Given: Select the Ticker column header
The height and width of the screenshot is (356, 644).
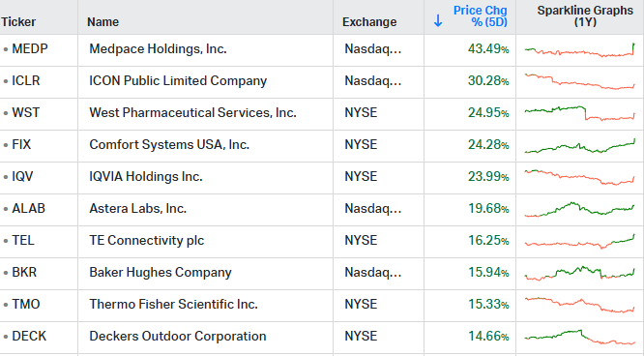Looking at the screenshot, I should click(18, 22).
